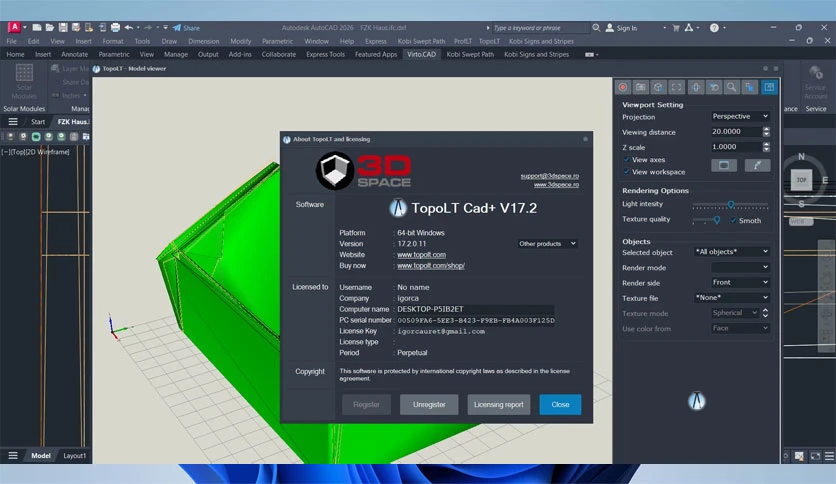Click the Z scale value field
Screen dimensions: 836x484
coord(736,147)
